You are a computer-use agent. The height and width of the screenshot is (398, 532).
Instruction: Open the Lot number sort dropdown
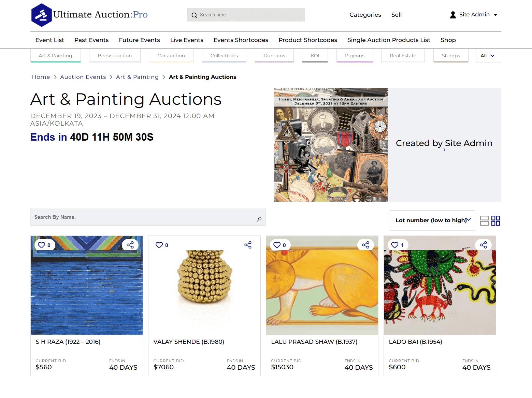[433, 221]
